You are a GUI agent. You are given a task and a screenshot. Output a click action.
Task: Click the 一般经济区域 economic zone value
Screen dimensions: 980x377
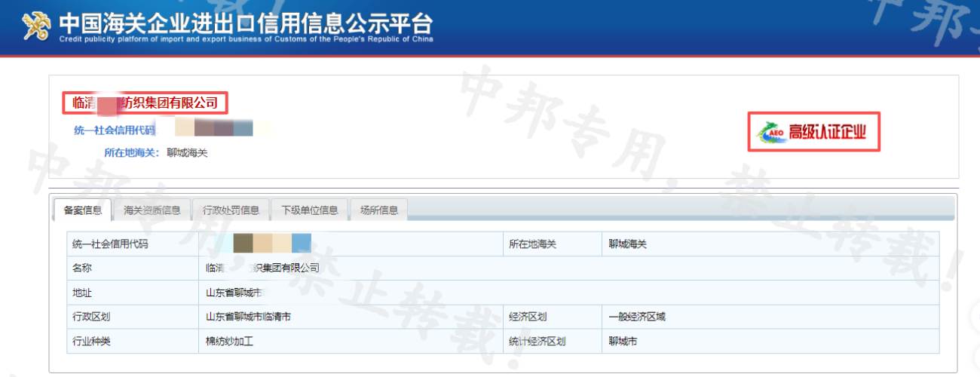coord(637,317)
